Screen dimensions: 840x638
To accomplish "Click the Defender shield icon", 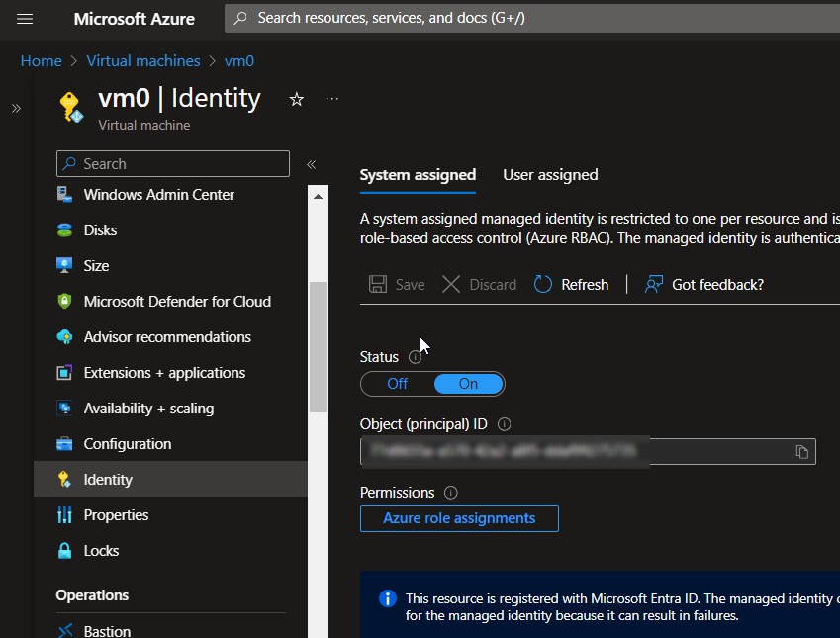I will point(65,301).
